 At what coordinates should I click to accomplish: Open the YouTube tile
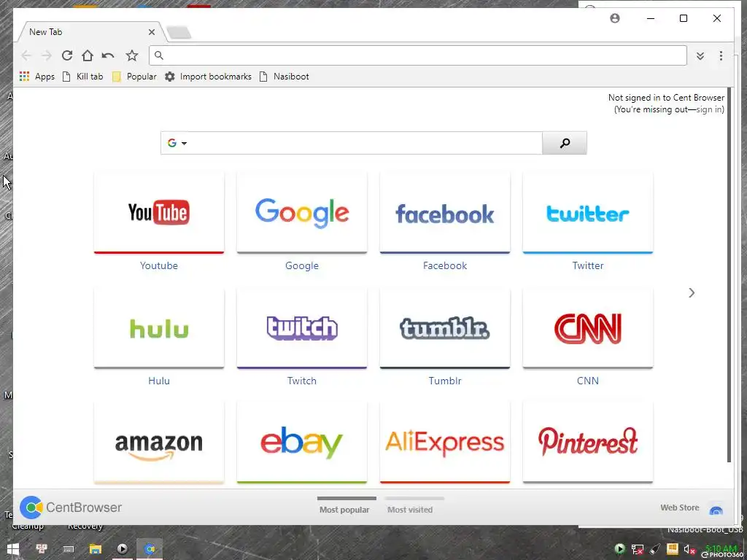pyautogui.click(x=159, y=213)
